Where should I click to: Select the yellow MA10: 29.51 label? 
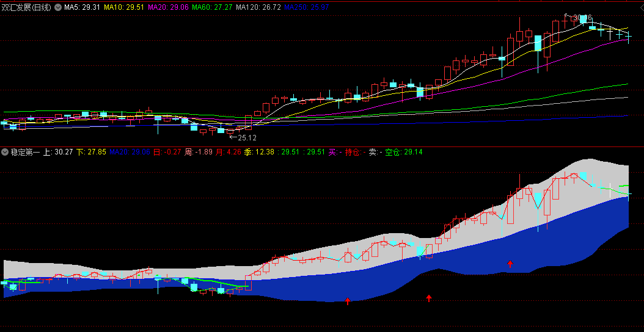(123, 7)
